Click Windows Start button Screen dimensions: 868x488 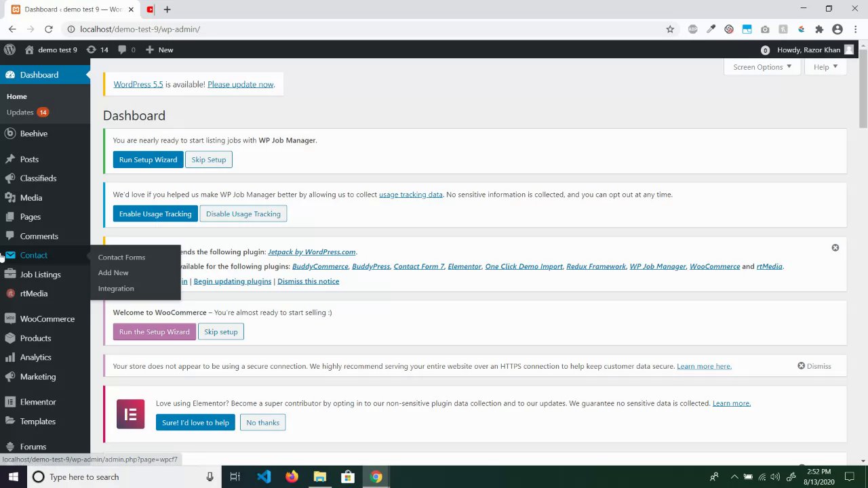tap(13, 477)
